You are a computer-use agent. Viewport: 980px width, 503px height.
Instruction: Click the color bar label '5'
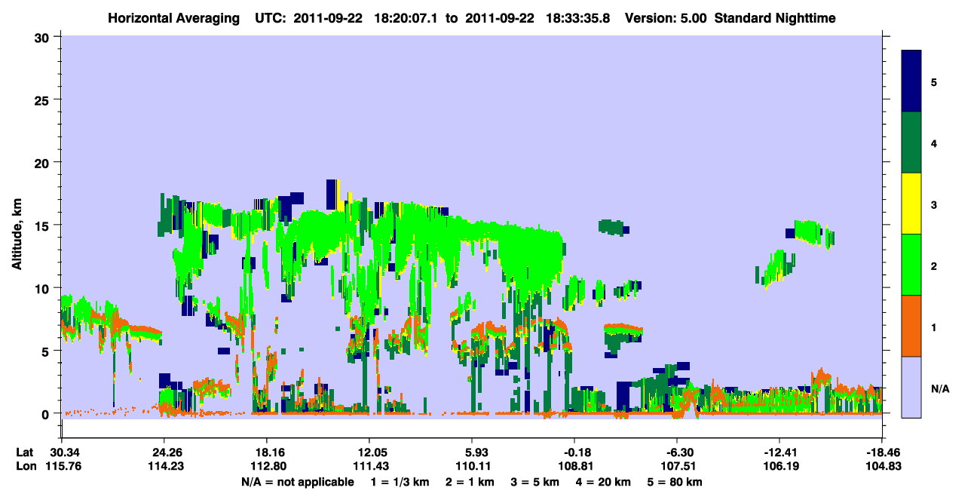click(x=934, y=81)
